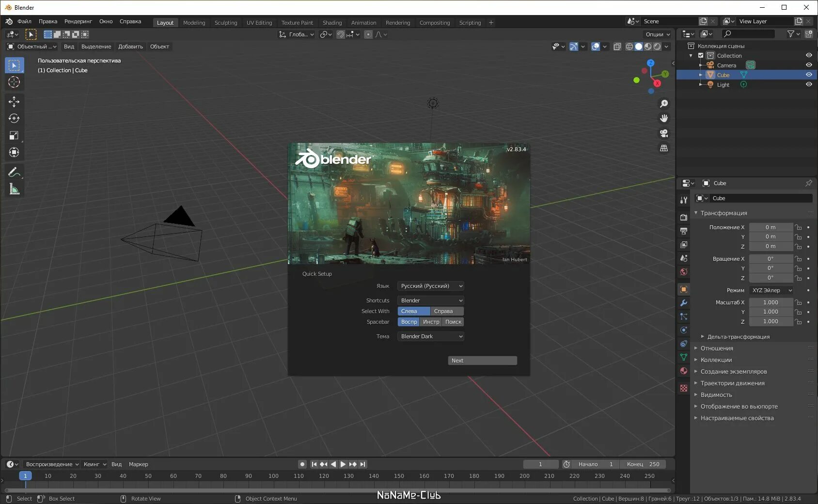Open the Файл menu
This screenshot has height=504, width=818.
coord(24,21)
